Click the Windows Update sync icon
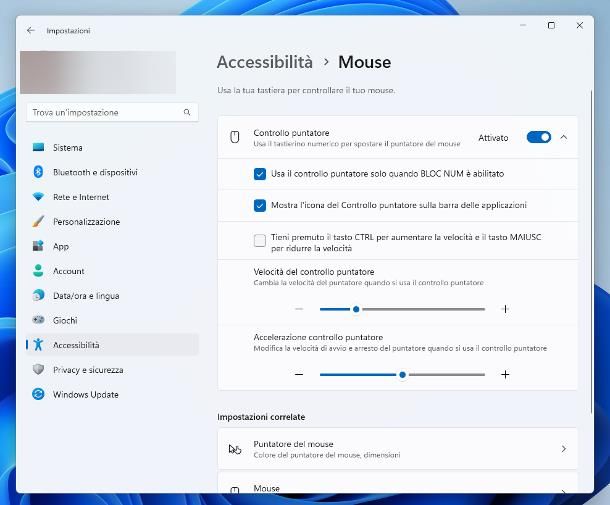The image size is (610, 505). pos(38,394)
